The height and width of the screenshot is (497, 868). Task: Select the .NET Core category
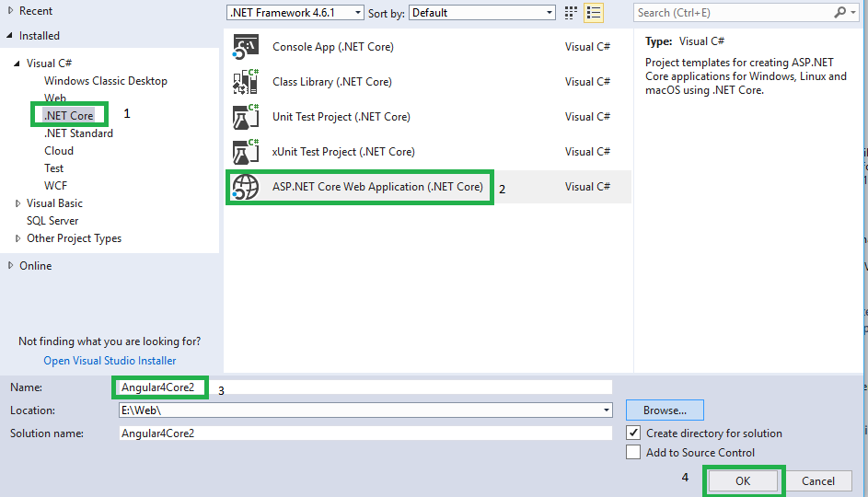(x=69, y=115)
